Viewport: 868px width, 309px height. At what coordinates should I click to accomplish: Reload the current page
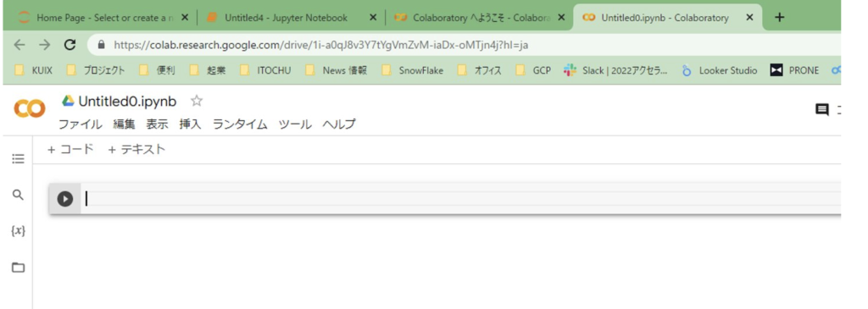pos(70,45)
